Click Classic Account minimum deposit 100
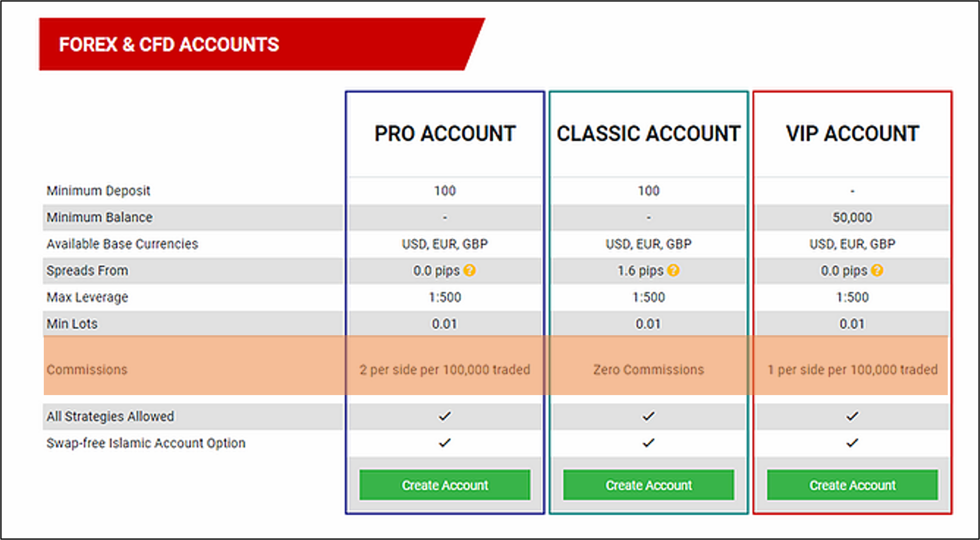 tap(649, 191)
